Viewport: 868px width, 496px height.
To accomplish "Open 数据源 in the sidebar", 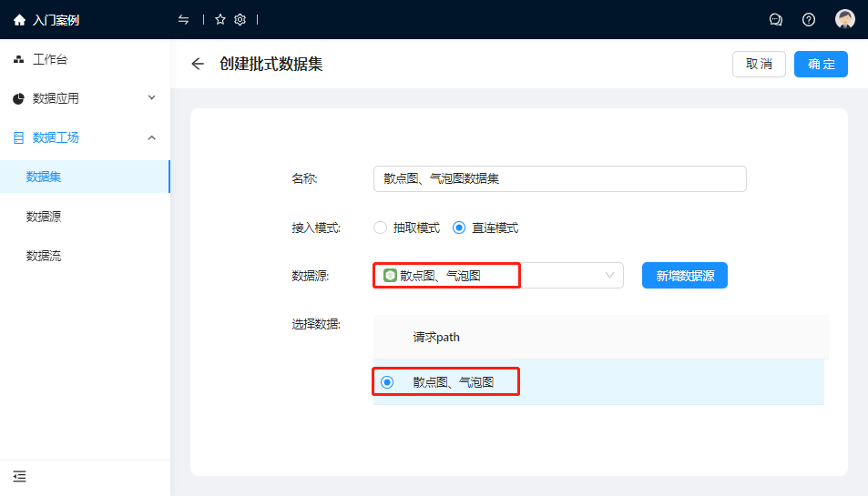I will click(x=44, y=217).
